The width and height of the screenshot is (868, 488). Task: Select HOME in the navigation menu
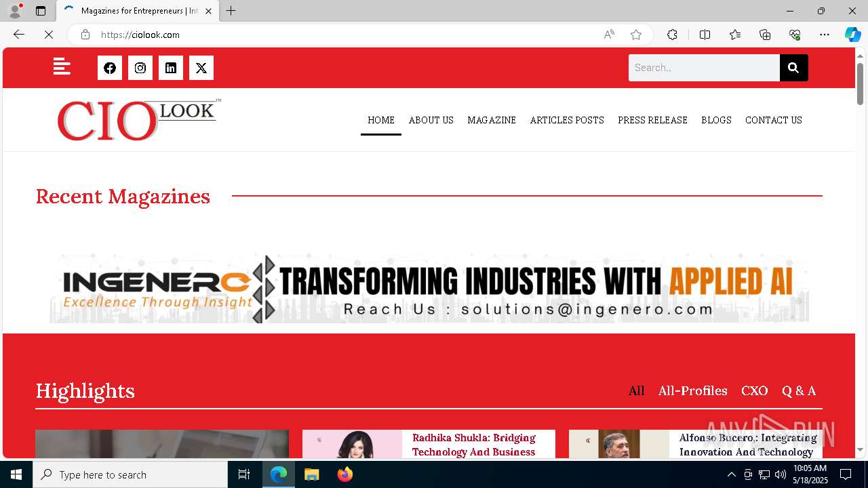coord(381,120)
